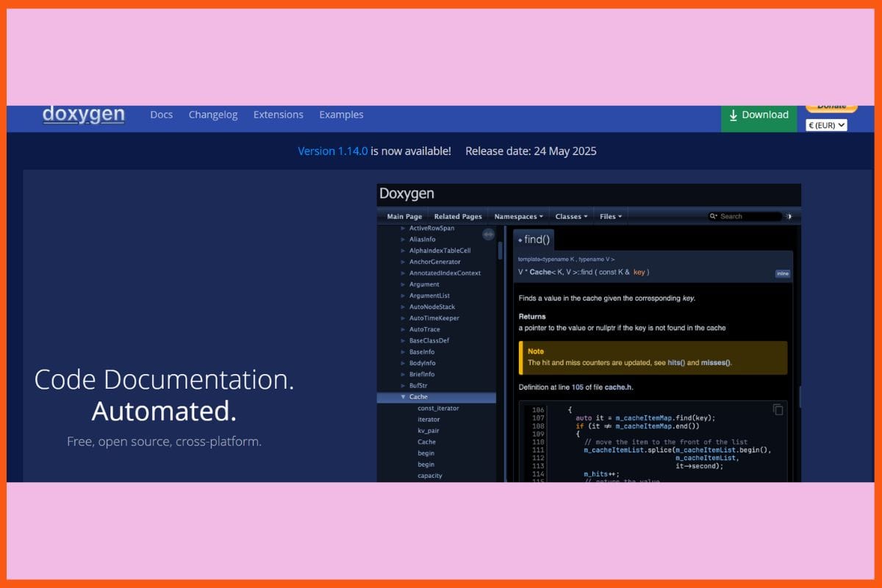Open the € (EUR) currency dropdown
This screenshot has height=588, width=882.
pyautogui.click(x=826, y=125)
